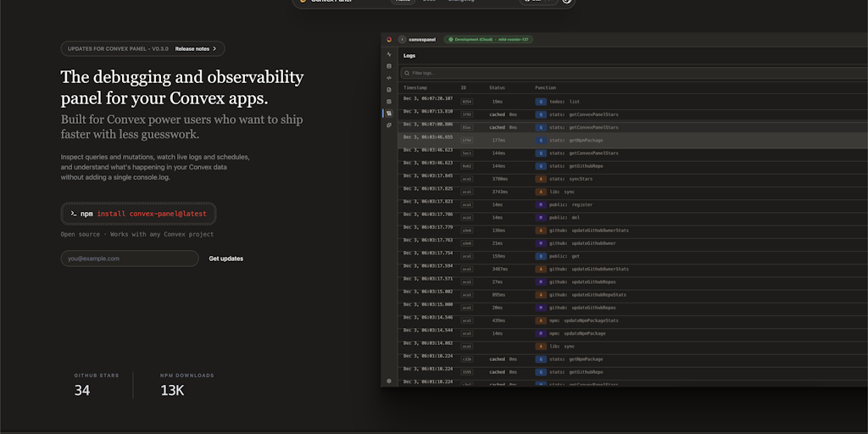Select the active Logs icon in the sidebar
This screenshot has height=434, width=868.
(x=389, y=113)
